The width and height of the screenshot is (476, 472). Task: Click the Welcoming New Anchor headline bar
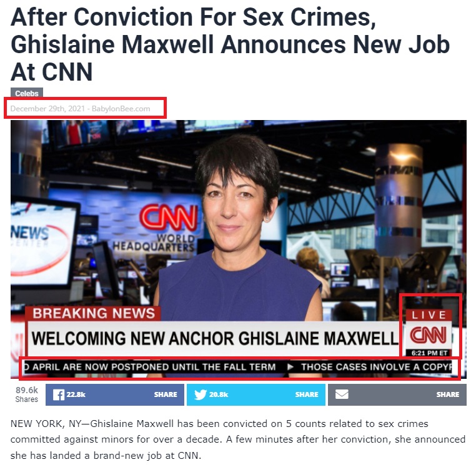[214, 338]
